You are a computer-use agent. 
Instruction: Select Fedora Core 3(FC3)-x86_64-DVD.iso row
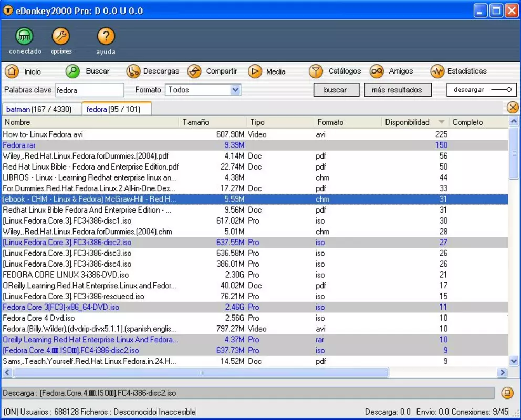click(x=255, y=307)
